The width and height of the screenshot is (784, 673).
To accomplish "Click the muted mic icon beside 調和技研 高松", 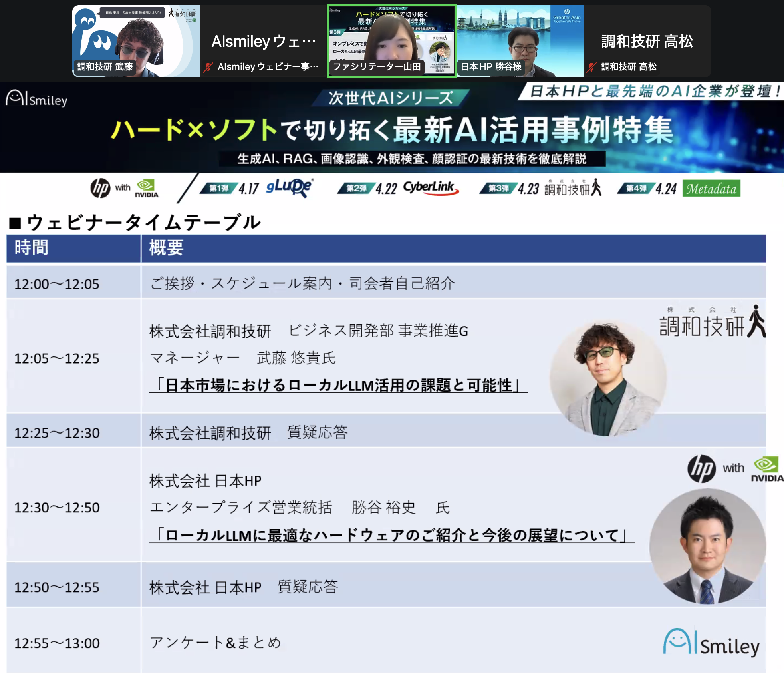I will click(591, 67).
